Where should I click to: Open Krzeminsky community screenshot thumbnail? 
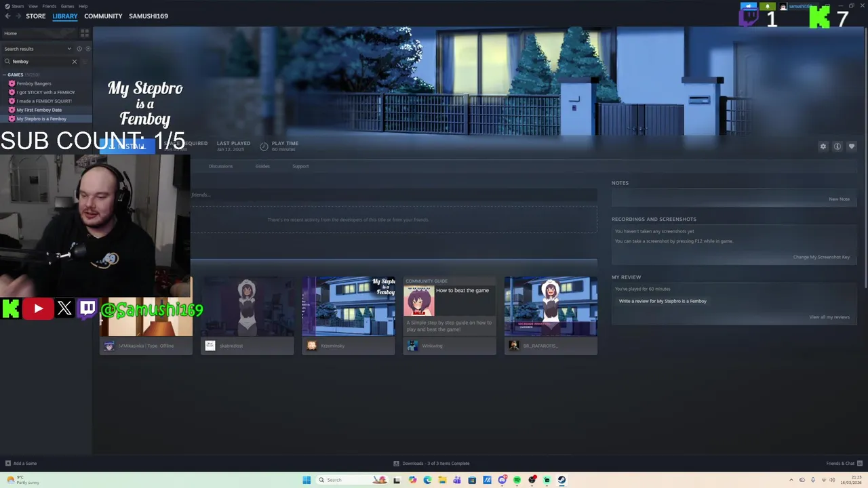coord(349,306)
